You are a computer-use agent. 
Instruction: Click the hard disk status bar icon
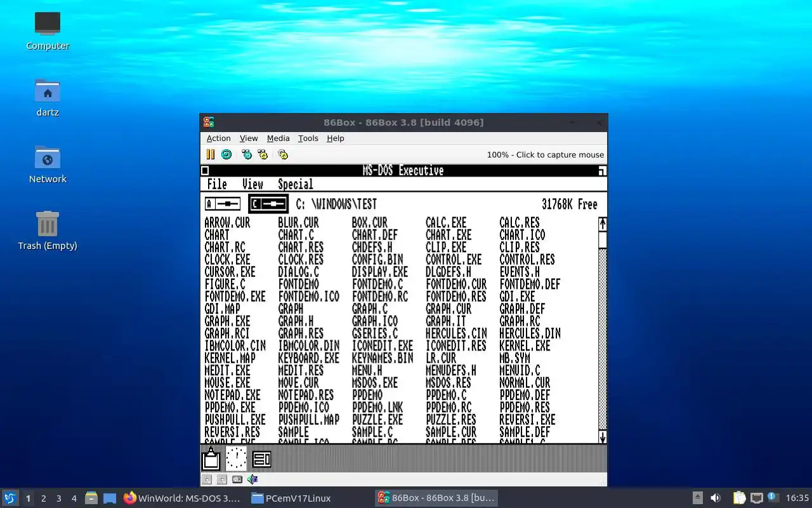click(237, 479)
